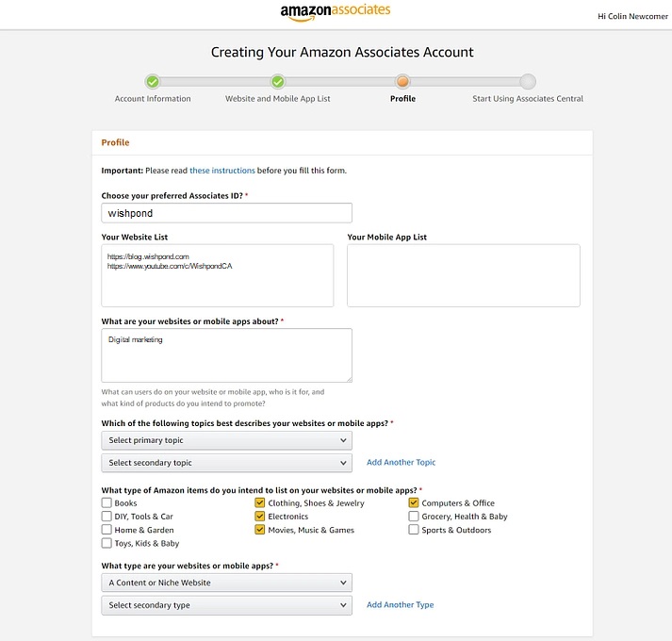Click the Profile section heading
This screenshot has height=641, width=672.
pos(115,142)
